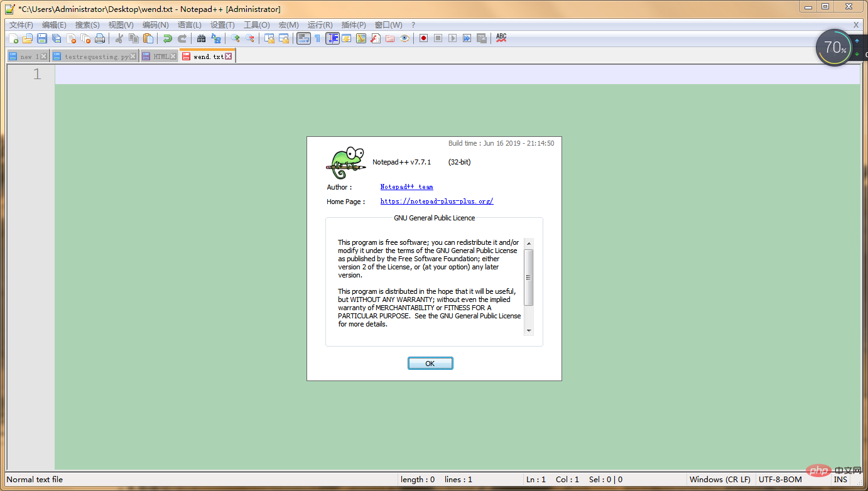Open Find with the binoculars icon

(201, 38)
